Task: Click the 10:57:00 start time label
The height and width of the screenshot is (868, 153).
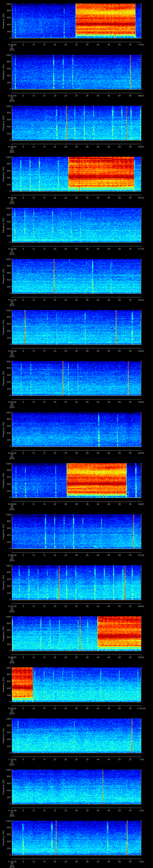Action: click(12, 606)
